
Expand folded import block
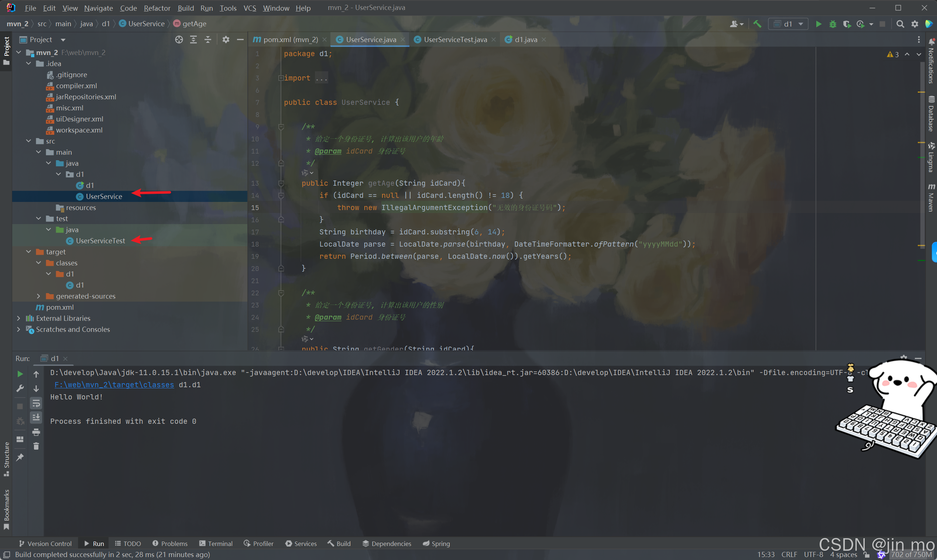tap(281, 78)
